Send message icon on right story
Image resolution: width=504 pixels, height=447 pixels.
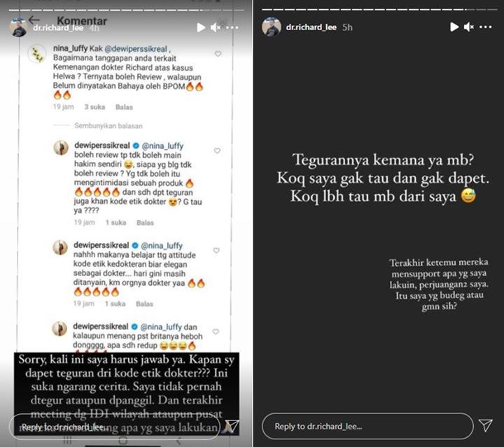coord(485,426)
